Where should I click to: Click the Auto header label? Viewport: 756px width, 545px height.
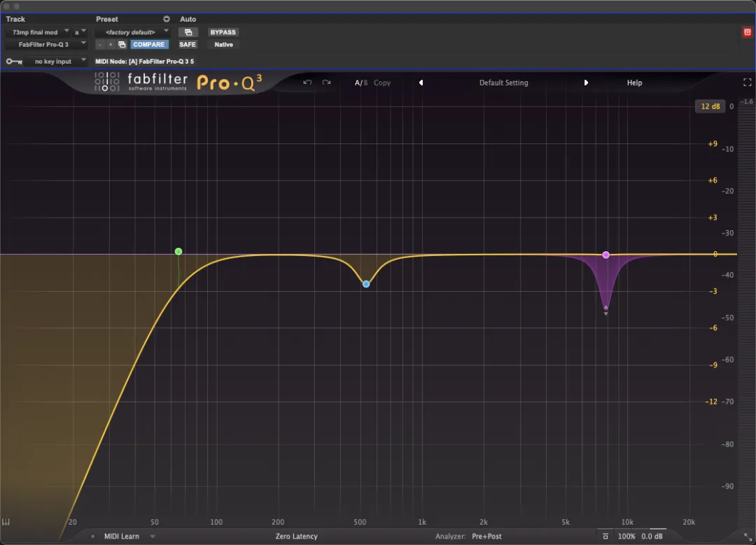click(188, 20)
